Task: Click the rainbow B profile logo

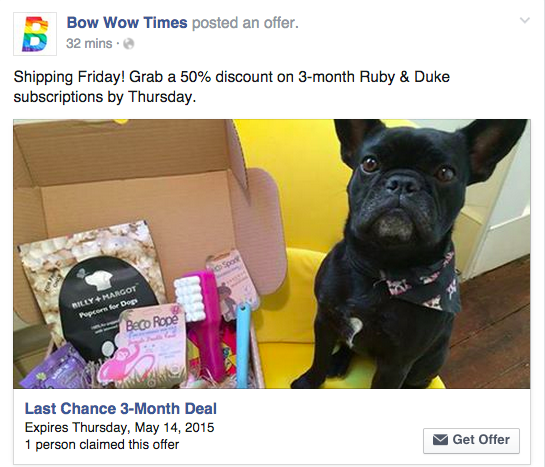Action: [35, 34]
